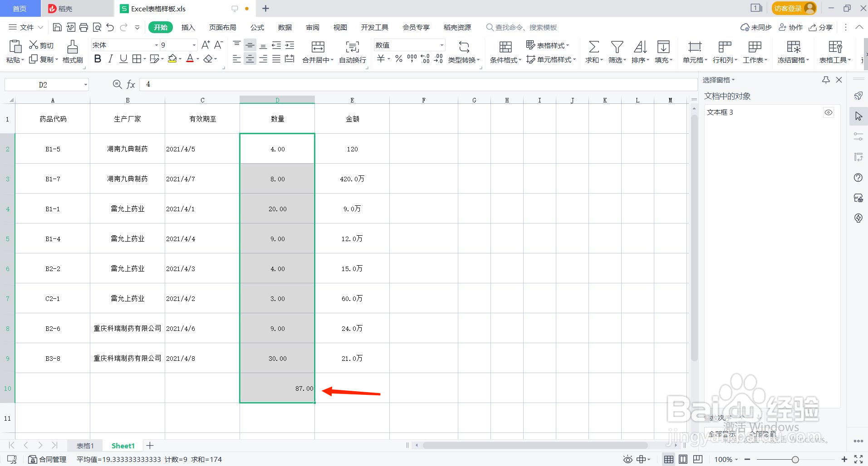Click the Filter (筛选) icon

(x=617, y=47)
